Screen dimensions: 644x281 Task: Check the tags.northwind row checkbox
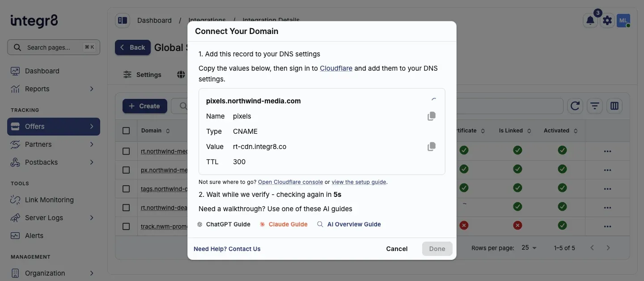coord(126,189)
